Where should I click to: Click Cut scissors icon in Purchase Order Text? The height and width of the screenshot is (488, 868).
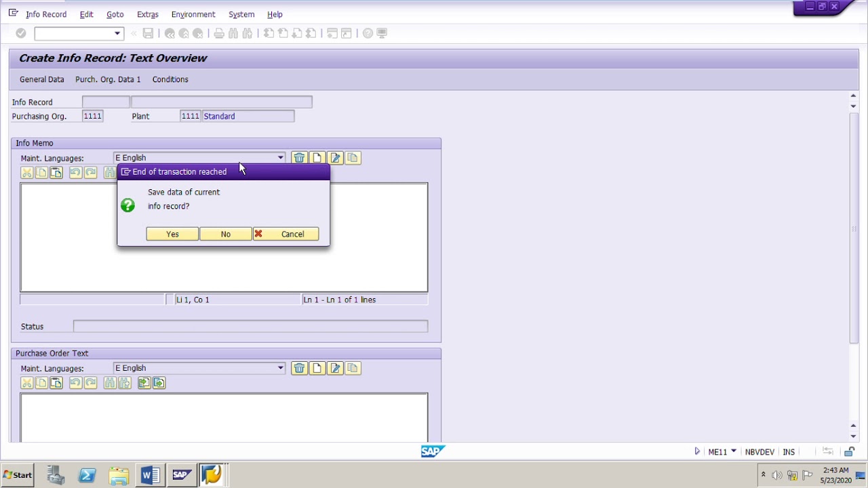[x=27, y=383]
